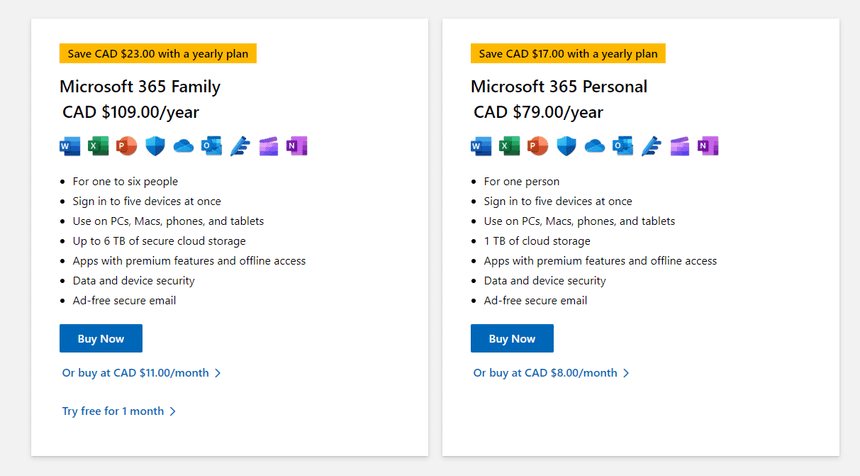
Task: Click the Word icon in Family plan
Action: (x=70, y=146)
